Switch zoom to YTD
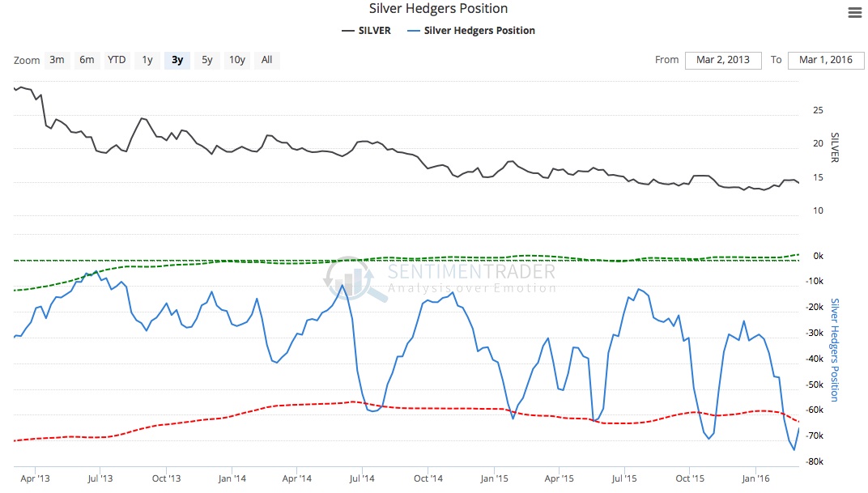868x493 pixels. [x=117, y=60]
